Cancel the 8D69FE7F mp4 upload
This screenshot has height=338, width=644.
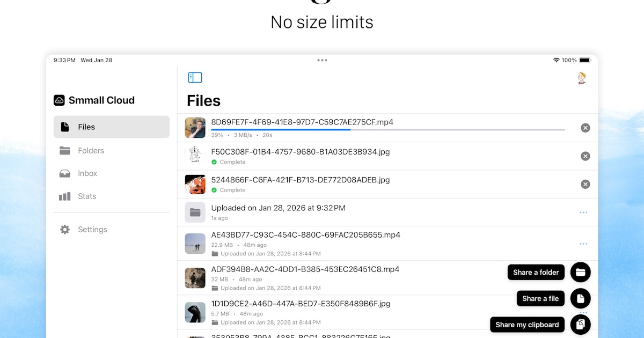[x=586, y=128]
